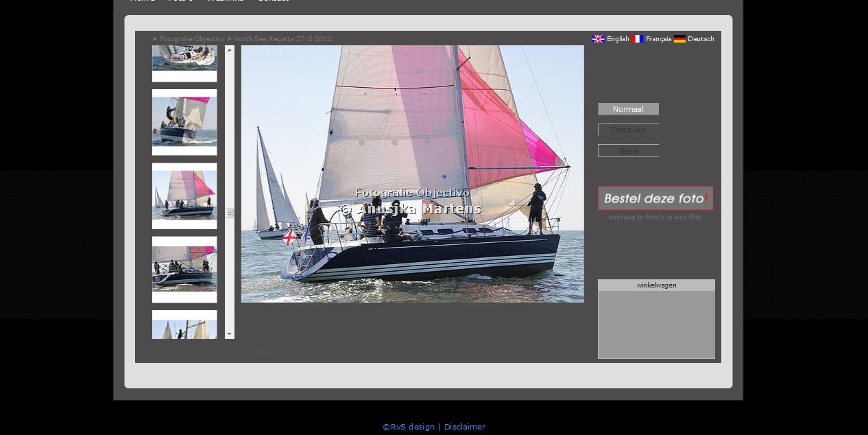Screen dimensions: 868x435
Task: Click the winkelwagen cart header
Action: (x=656, y=285)
